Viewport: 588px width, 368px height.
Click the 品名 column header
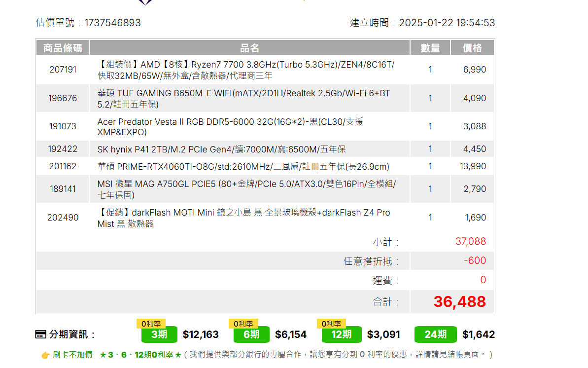tap(249, 48)
